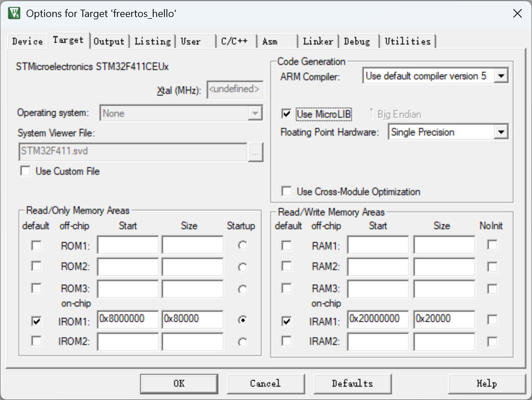Check the ROM2 default checkbox
The width and height of the screenshot is (532, 400).
pyautogui.click(x=36, y=266)
